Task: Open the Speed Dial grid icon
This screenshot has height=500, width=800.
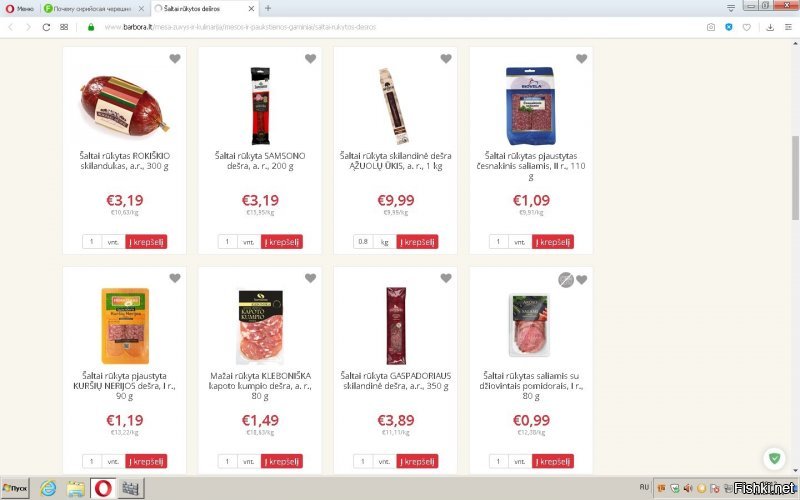Action: tap(64, 27)
